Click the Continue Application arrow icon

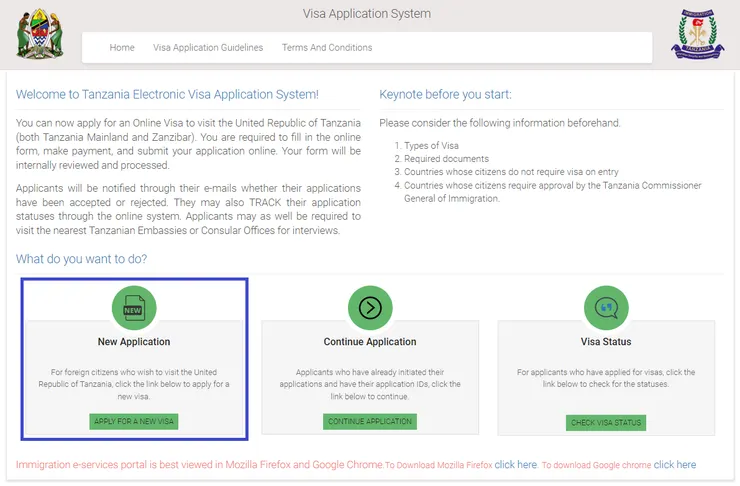[x=370, y=308]
